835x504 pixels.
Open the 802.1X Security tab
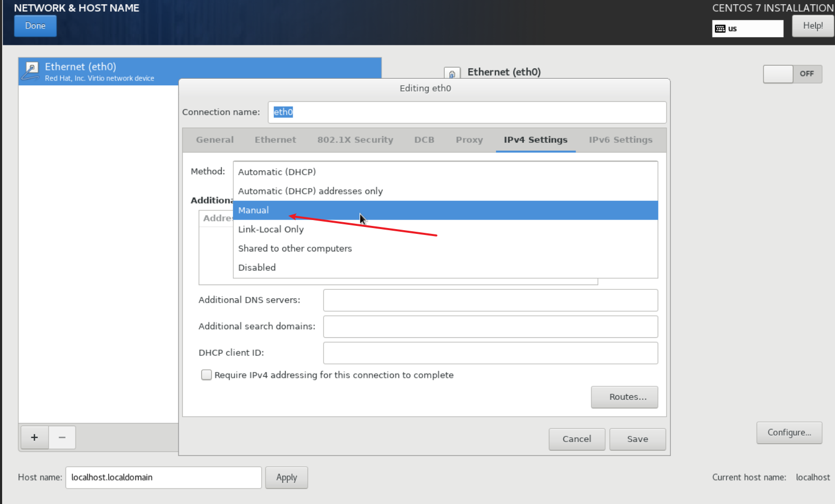pos(355,140)
